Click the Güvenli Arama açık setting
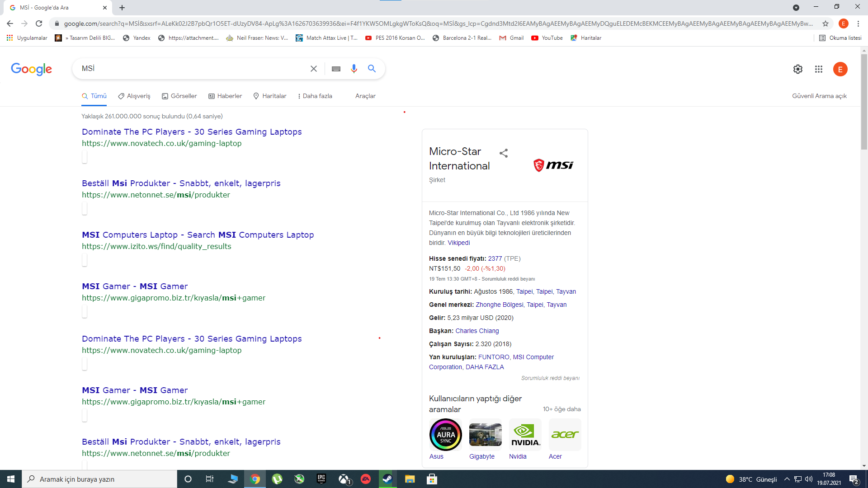The width and height of the screenshot is (868, 488). (819, 96)
